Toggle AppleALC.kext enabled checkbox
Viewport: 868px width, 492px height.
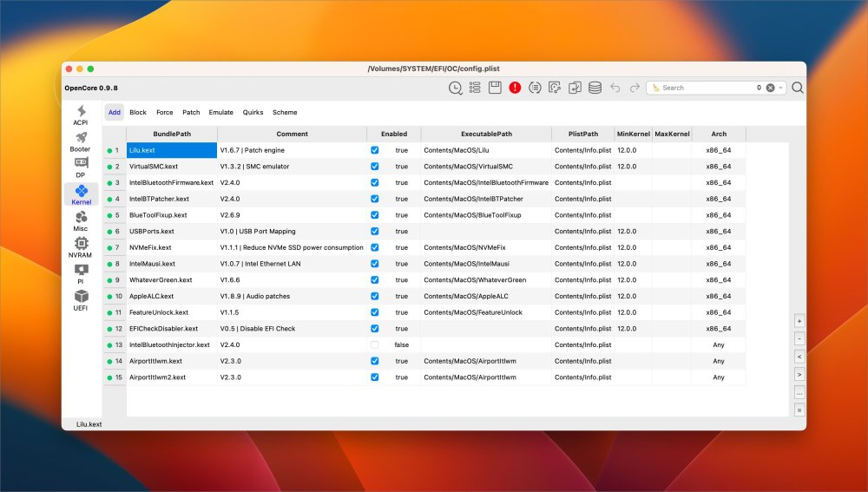click(375, 296)
